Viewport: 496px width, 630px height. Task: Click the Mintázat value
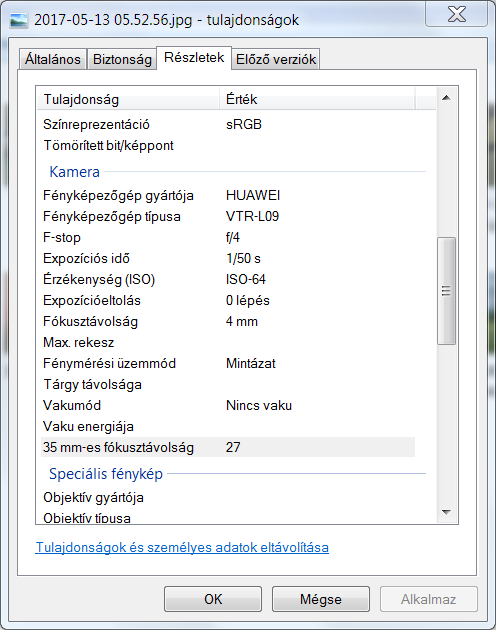click(x=250, y=363)
